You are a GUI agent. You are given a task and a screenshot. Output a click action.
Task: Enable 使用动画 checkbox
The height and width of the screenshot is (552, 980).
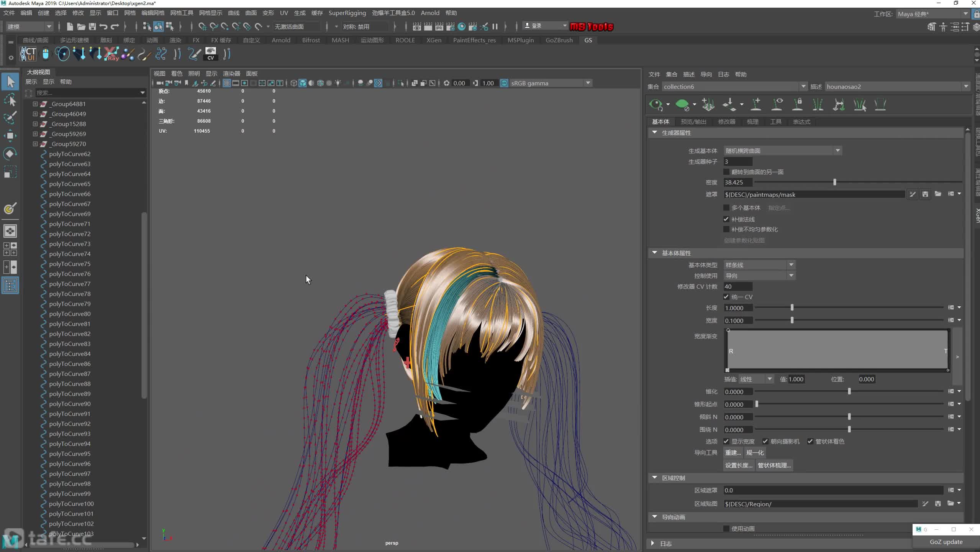(x=726, y=529)
